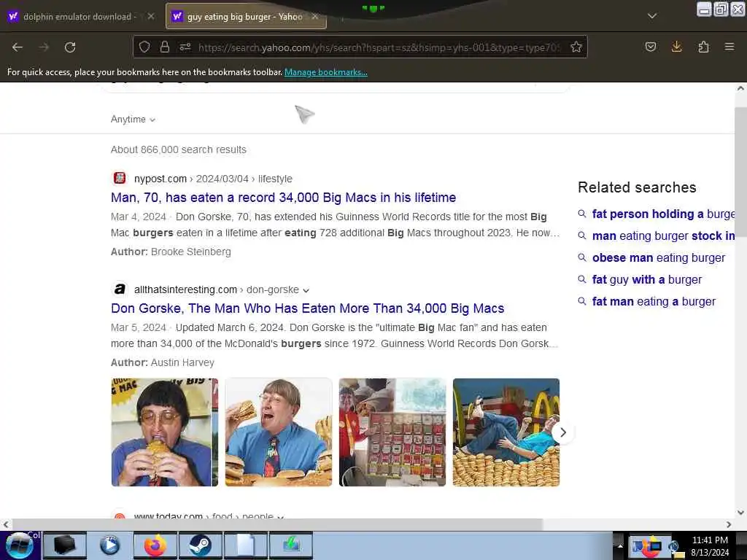Screen dimensions: 747x560
Task: Select the guy eating big burger tab
Action: tap(245, 17)
